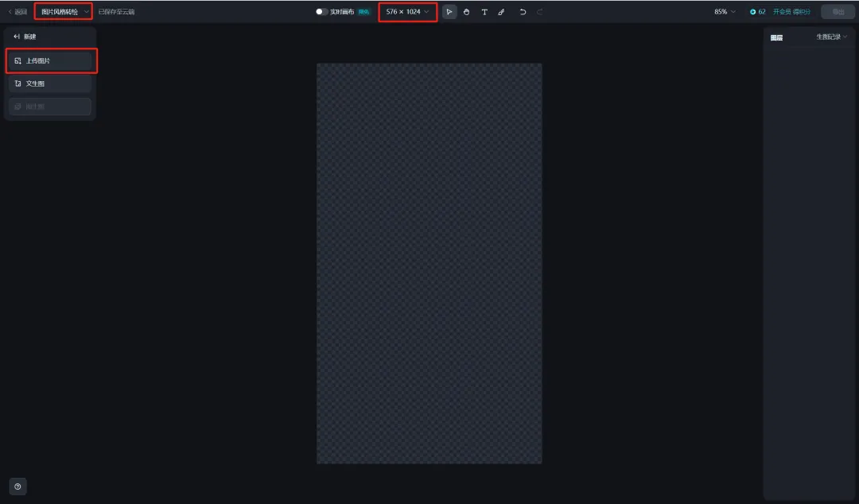Collapse the 新建 panel
The image size is (859, 504).
[x=17, y=37]
